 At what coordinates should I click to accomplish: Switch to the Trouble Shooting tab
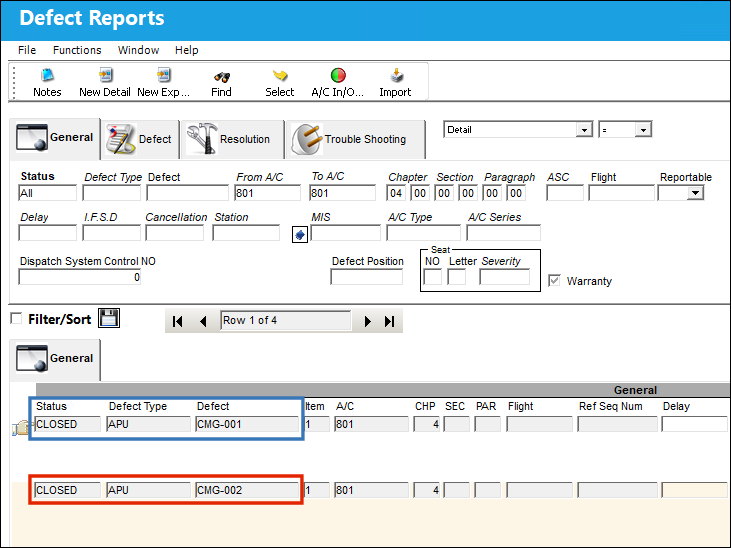click(355, 139)
